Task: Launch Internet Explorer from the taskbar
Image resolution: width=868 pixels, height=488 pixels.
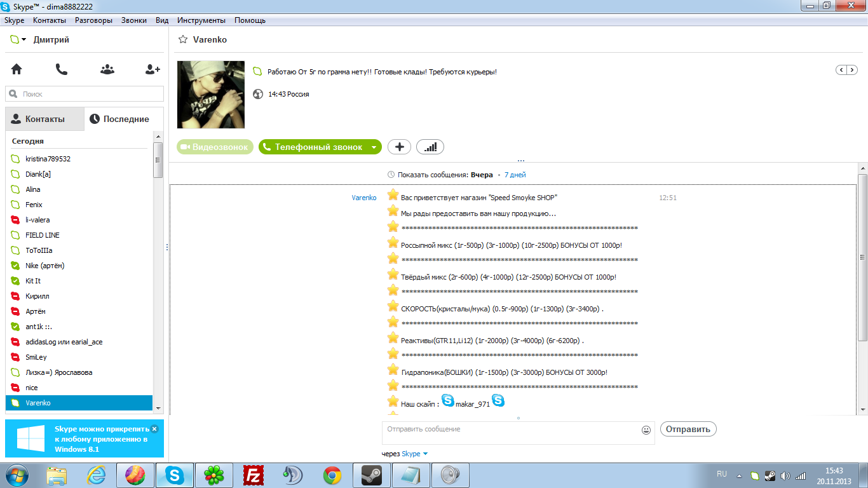Action: pos(97,475)
